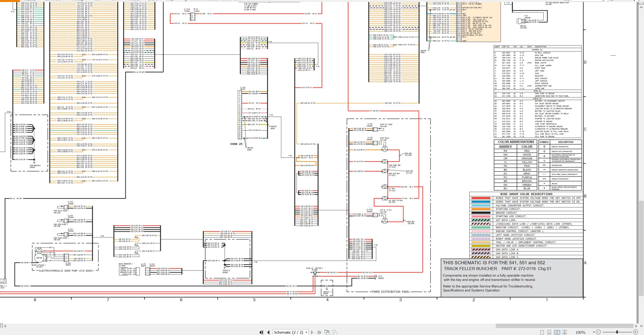Screen dimensions: 644x335
Task: Click the 'THIS SCHEMATIC IS FOR THE 541' title line
Action: point(494,263)
